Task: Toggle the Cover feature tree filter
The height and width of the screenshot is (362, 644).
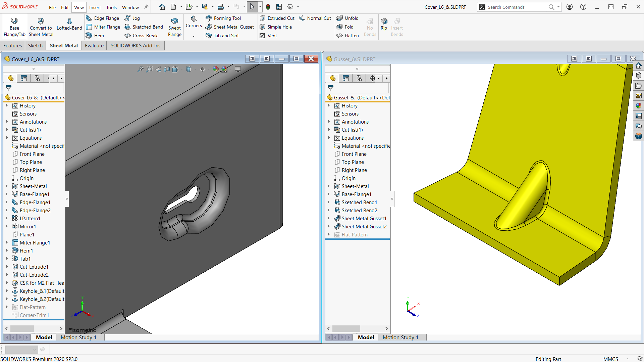Action: [9, 88]
